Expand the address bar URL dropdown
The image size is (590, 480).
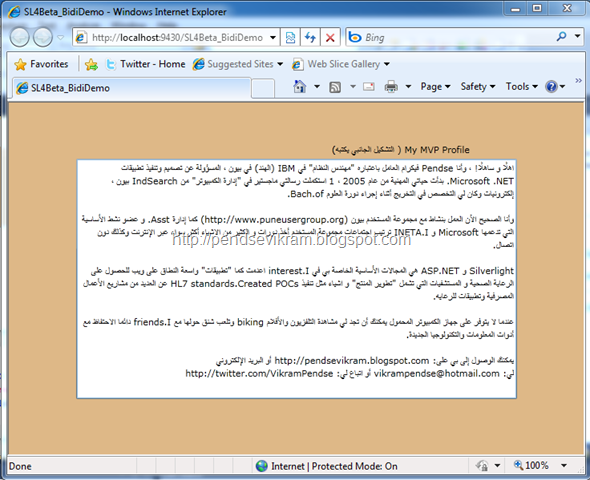point(273,37)
